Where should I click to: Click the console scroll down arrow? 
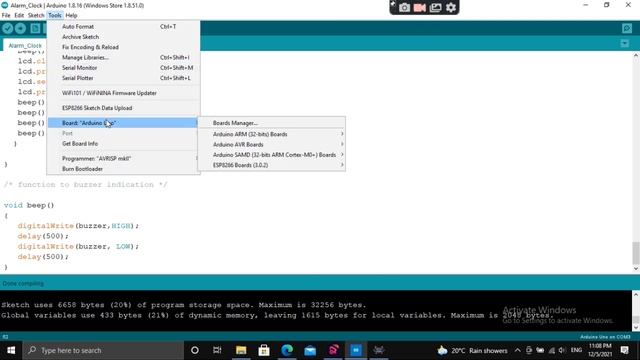pos(636,327)
